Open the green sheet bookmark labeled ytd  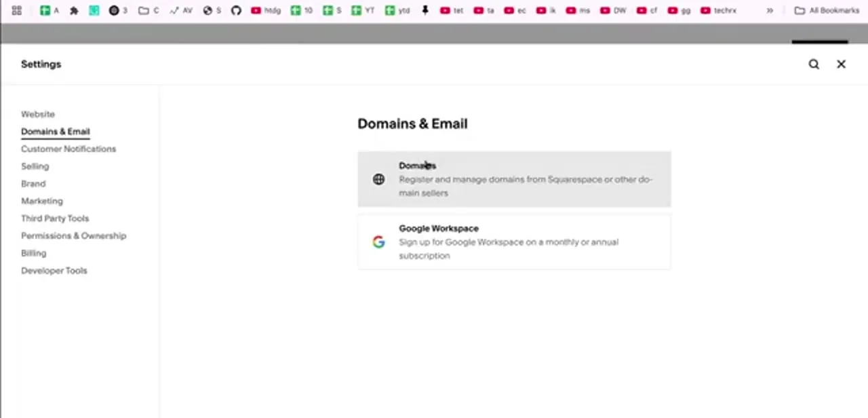[397, 10]
